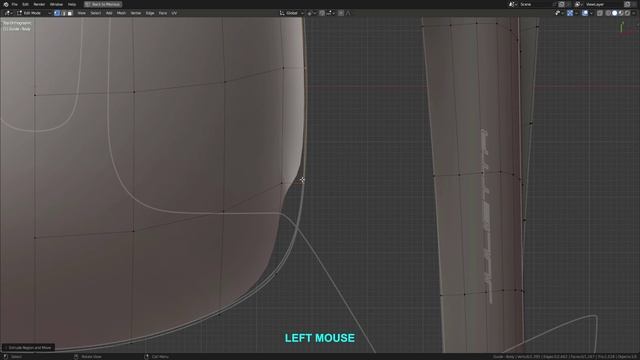Image resolution: width=640 pixels, height=360 pixels.
Task: Open the proportional falloff selector
Action: click(348, 13)
